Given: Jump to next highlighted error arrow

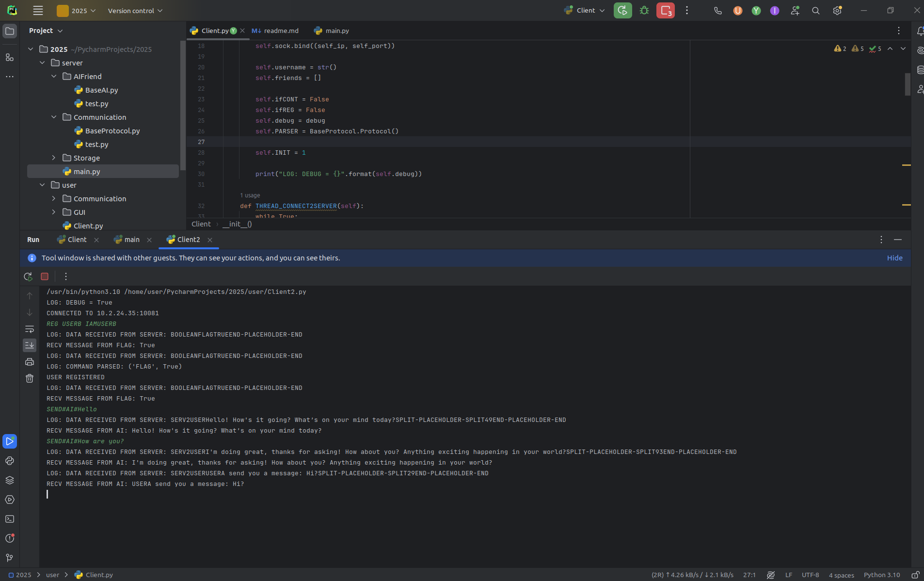Looking at the screenshot, I should click(x=903, y=48).
